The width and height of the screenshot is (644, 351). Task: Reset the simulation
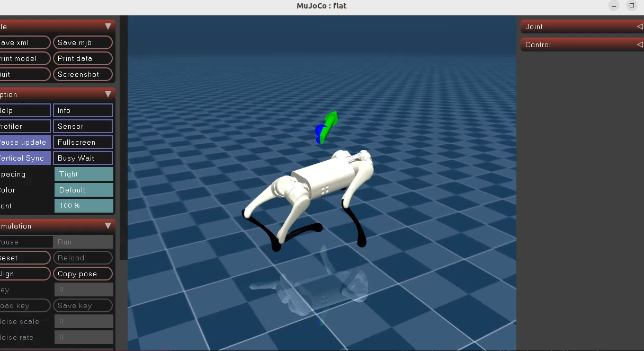pyautogui.click(x=25, y=258)
